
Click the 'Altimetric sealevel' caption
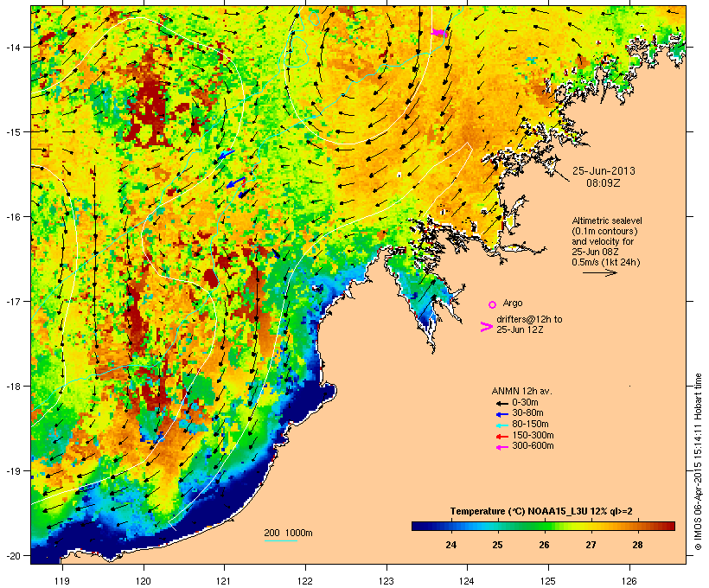[607, 220]
